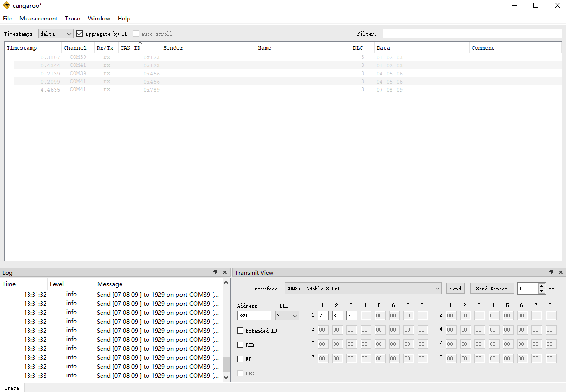Click the cangaroo app icon in title bar

coord(7,5)
